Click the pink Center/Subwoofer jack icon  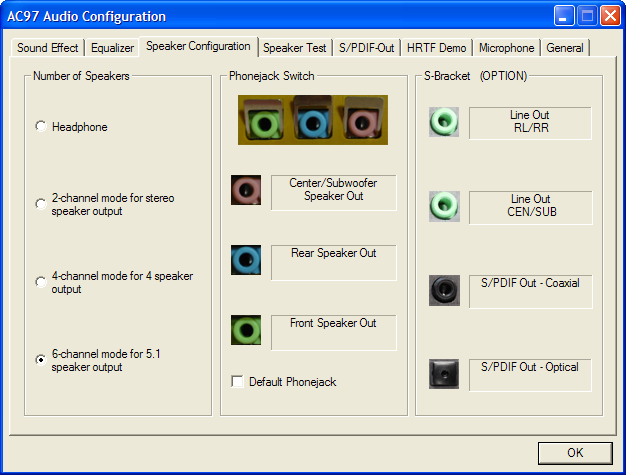(246, 190)
